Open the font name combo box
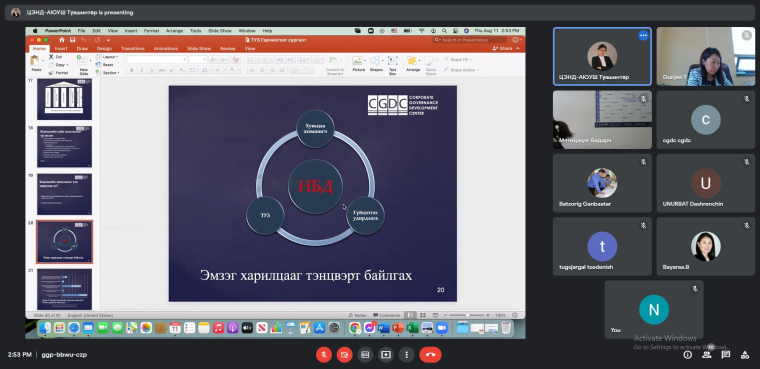The height and width of the screenshot is (369, 760). point(157,59)
